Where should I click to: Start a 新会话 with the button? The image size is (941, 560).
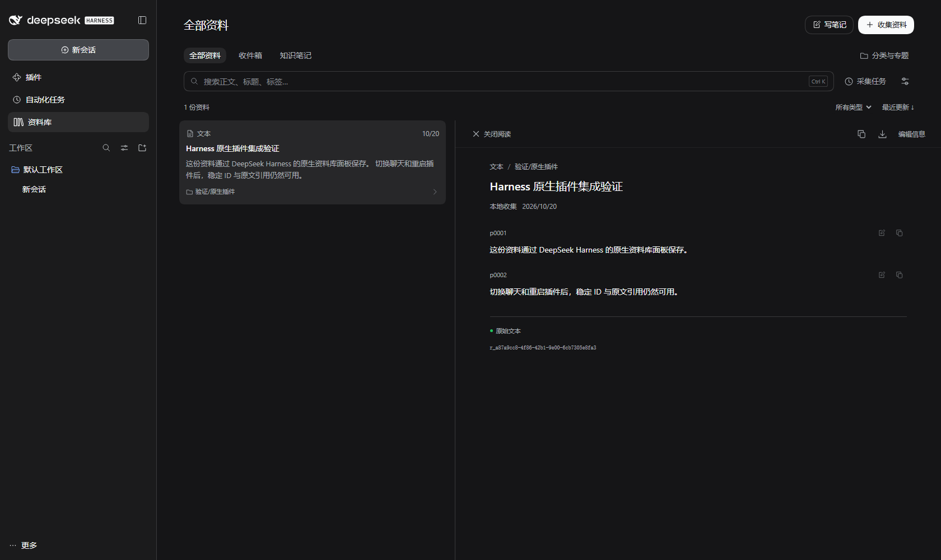click(x=78, y=50)
